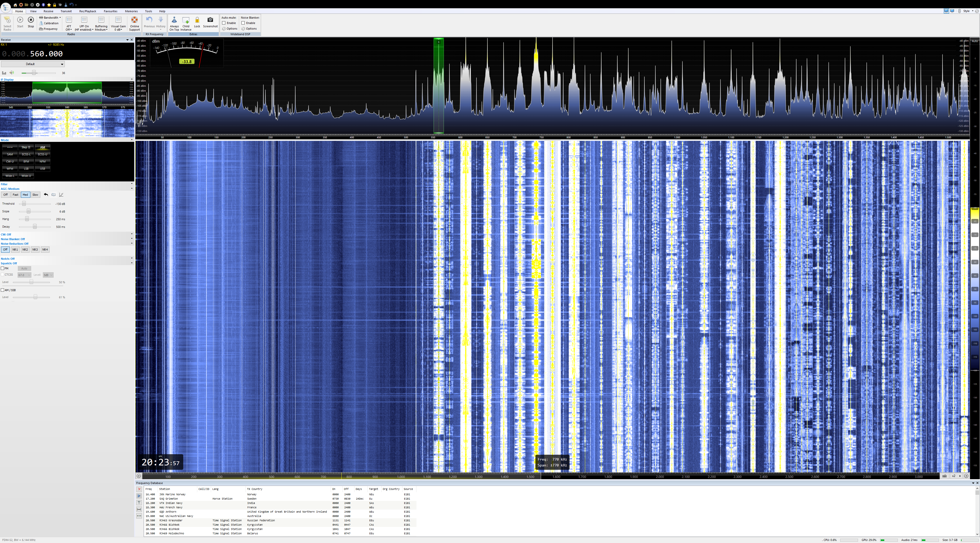The image size is (980, 543).
Task: Select the USB mode button
Action: pos(43,169)
